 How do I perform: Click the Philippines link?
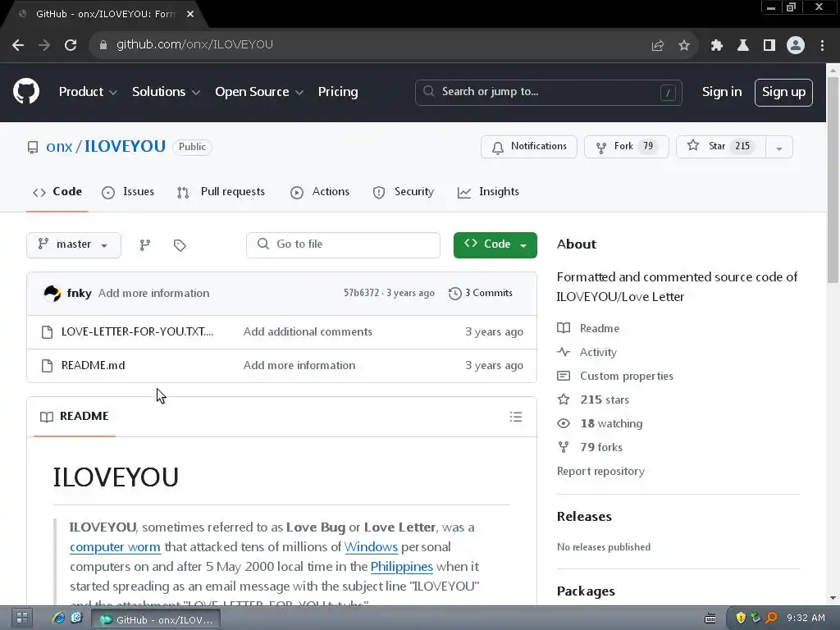[x=401, y=567]
